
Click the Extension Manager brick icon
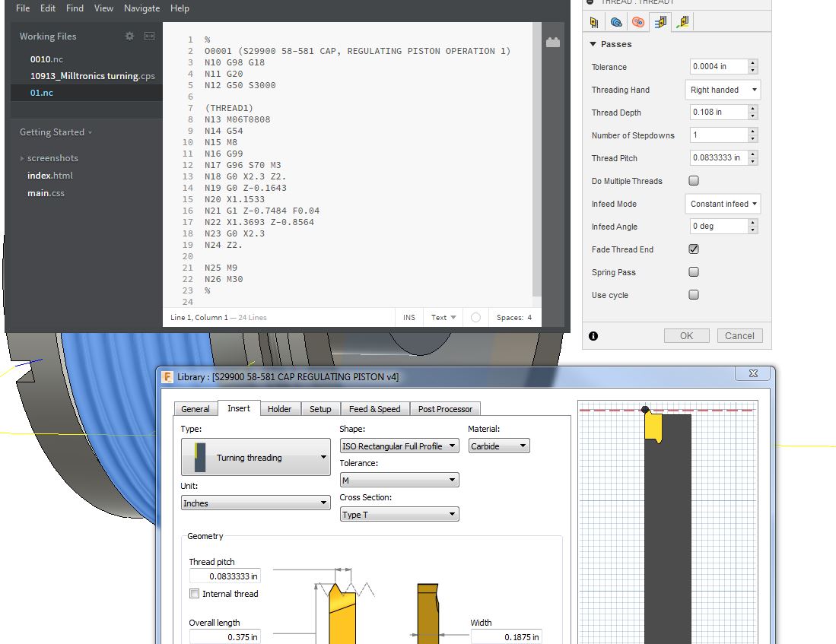553,43
